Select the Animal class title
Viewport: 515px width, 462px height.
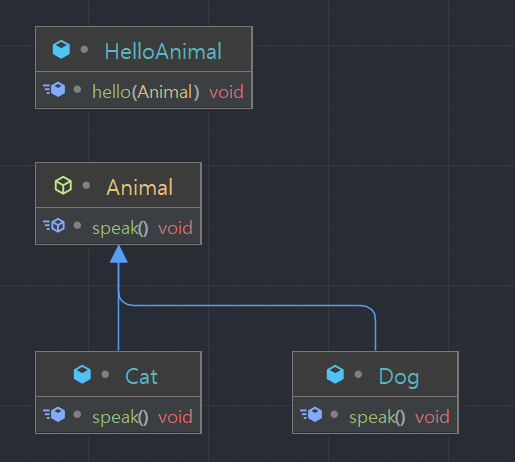click(140, 187)
